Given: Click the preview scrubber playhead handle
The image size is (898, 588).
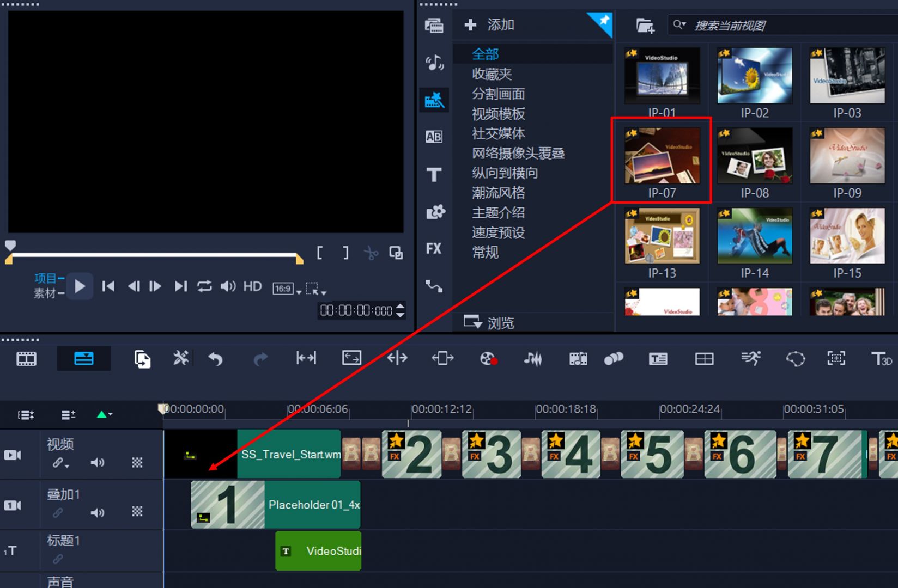Looking at the screenshot, I should coord(10,246).
